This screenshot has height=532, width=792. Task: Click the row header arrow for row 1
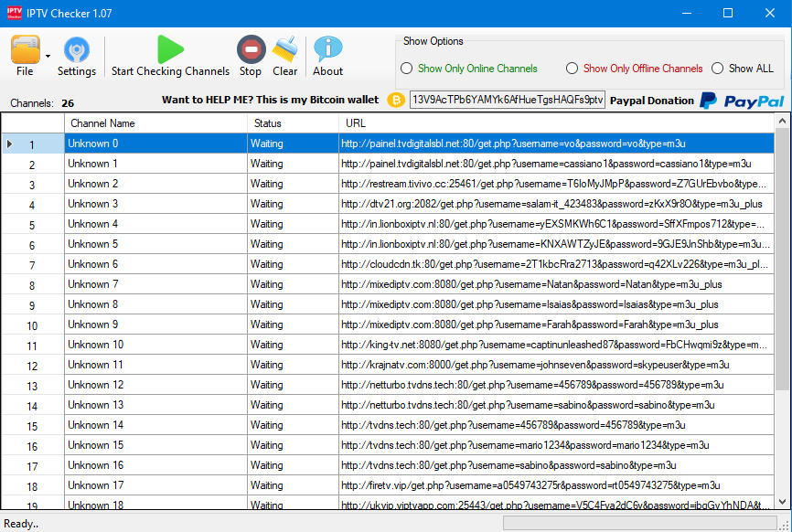(x=9, y=144)
